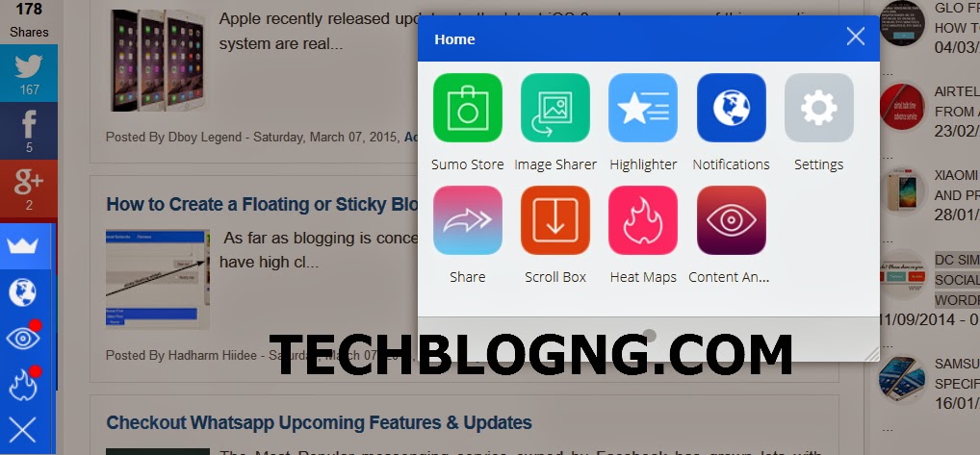Image resolution: width=980 pixels, height=455 pixels.
Task: Close the left Sumo sidebar with X
Action: click(23, 430)
